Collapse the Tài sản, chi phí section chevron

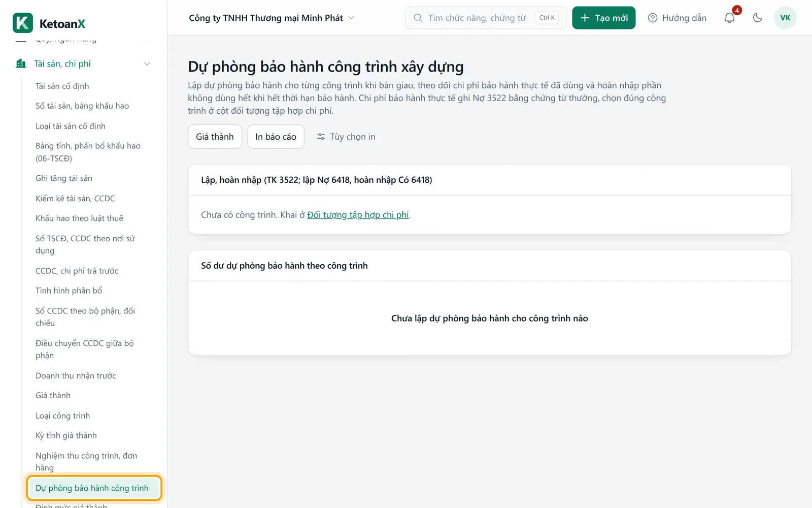(x=147, y=63)
